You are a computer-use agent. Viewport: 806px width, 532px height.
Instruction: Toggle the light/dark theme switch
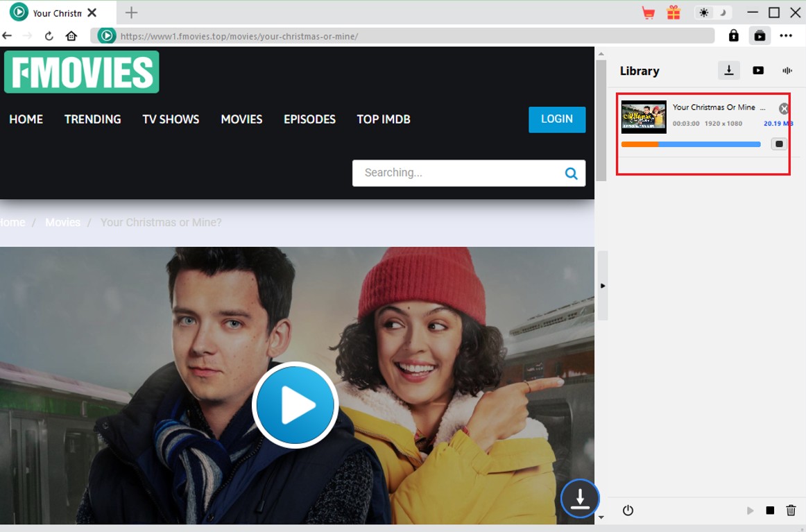[713, 12]
